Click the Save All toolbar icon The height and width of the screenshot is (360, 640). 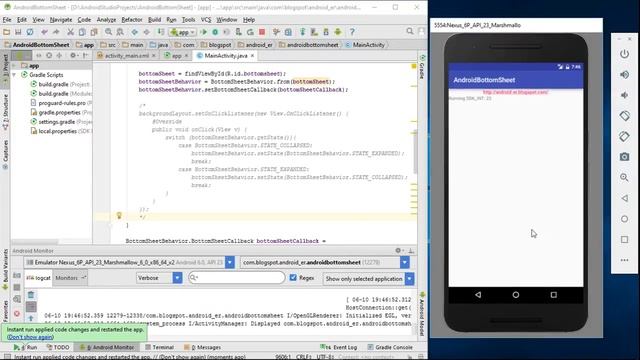[x=18, y=32]
